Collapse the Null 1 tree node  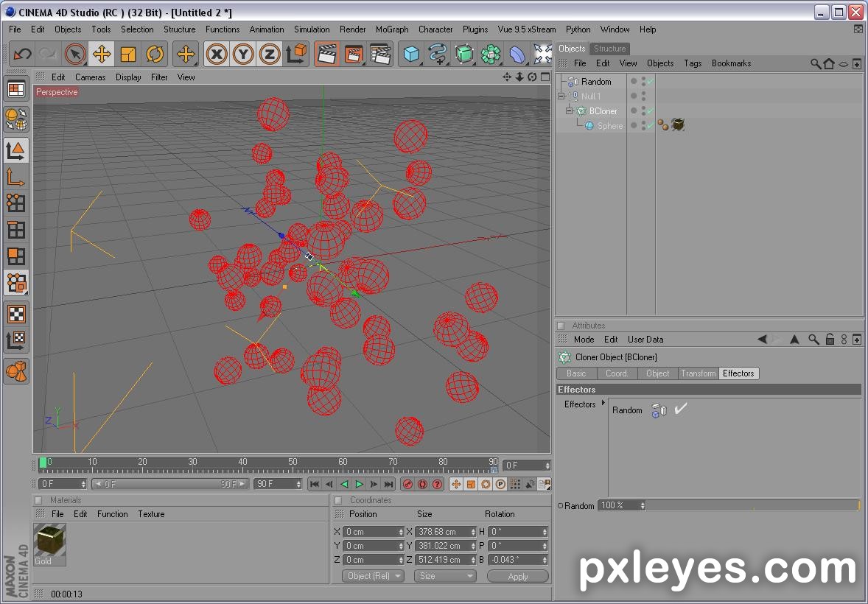coord(561,96)
